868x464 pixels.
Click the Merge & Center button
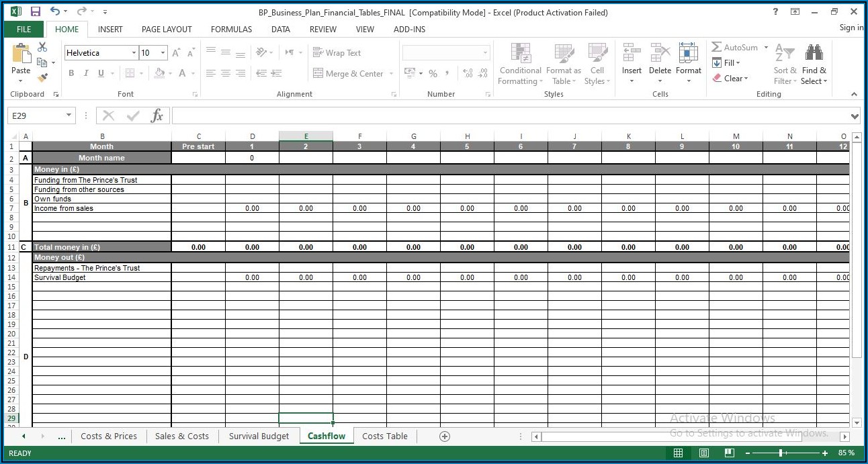tap(348, 74)
